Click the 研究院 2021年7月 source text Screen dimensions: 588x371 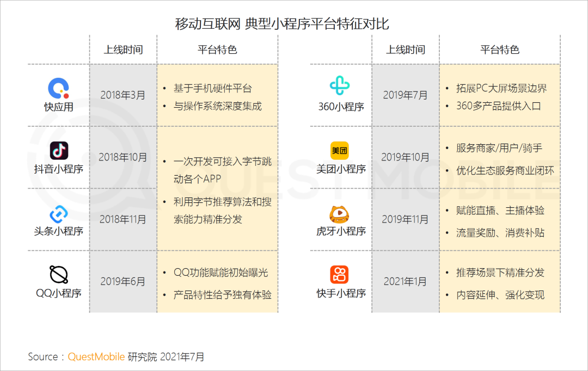(166, 357)
